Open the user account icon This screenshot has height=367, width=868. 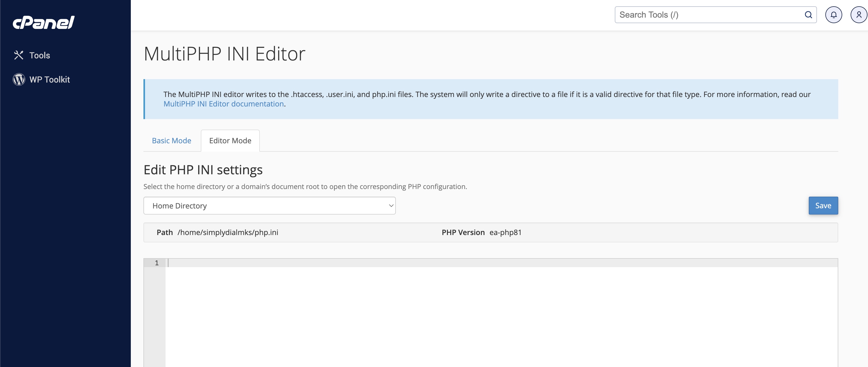coord(859,15)
